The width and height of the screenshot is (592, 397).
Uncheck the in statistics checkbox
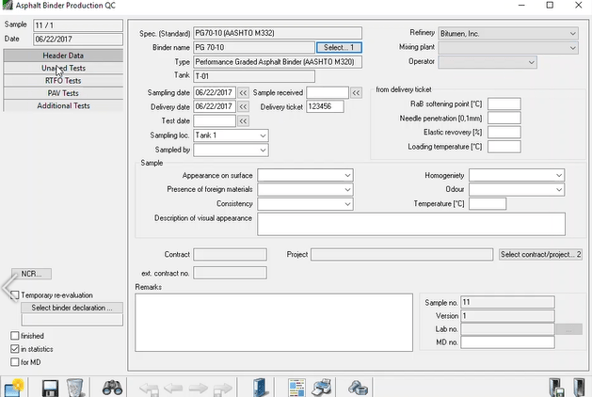(15, 349)
